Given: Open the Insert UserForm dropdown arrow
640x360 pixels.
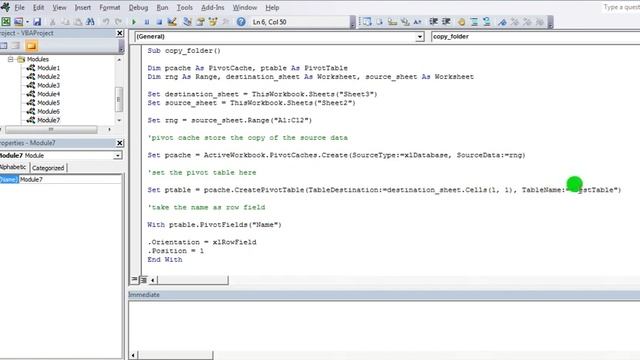Looking at the screenshot, I should click(27, 22).
